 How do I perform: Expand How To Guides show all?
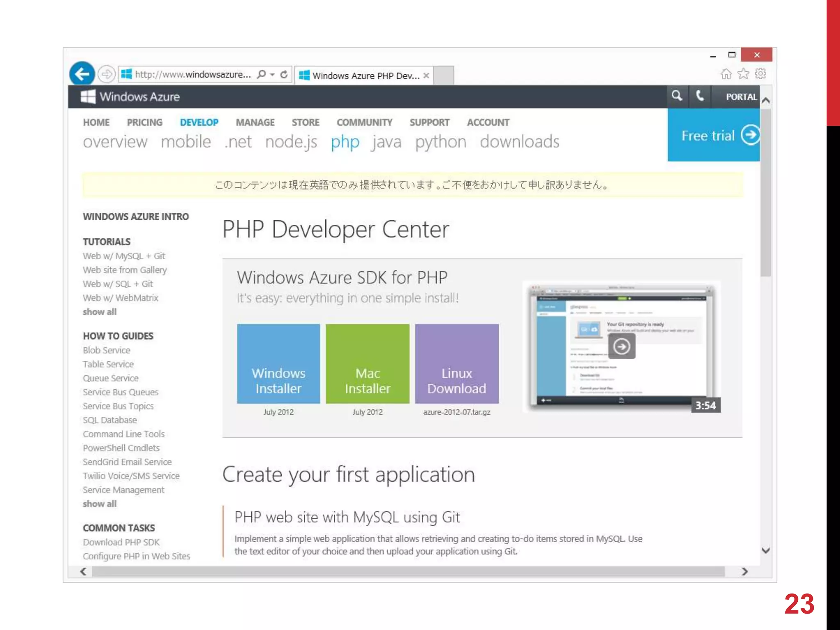click(100, 504)
